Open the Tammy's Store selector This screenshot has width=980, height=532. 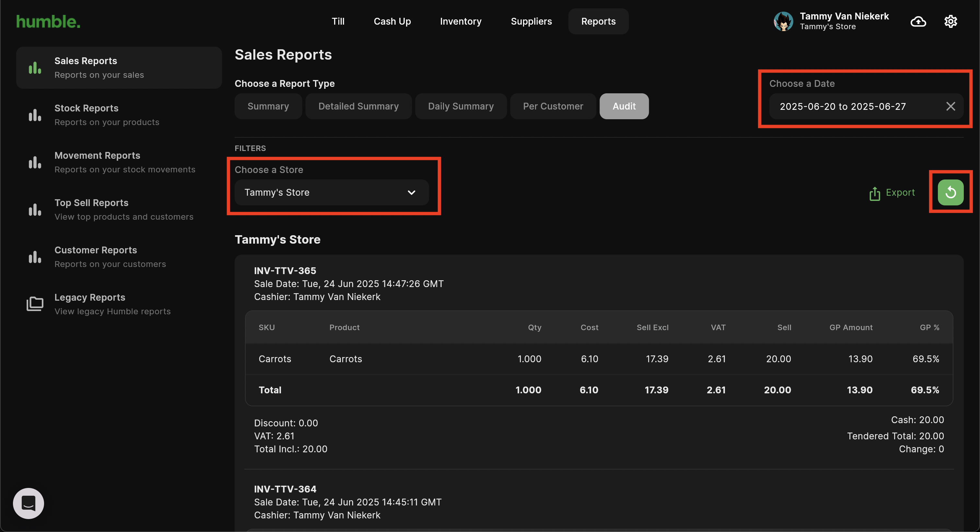pyautogui.click(x=332, y=192)
